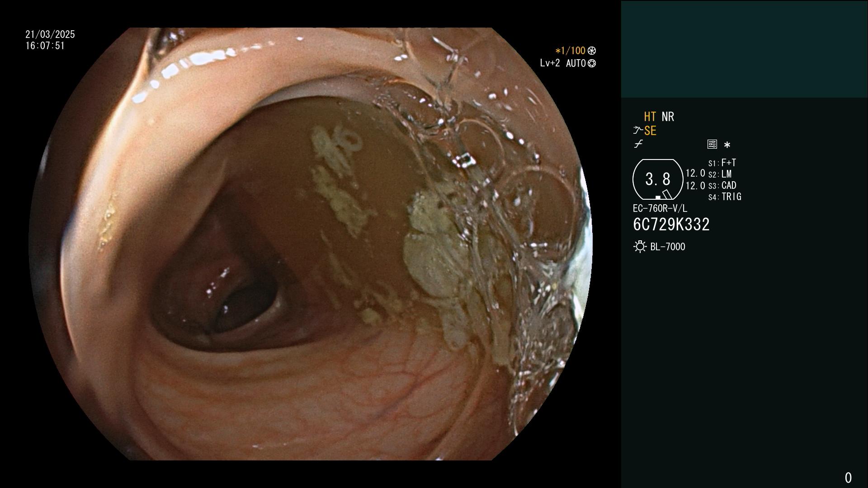Click the date 21/03/2025
Image resolution: width=868 pixels, height=488 pixels.
[x=50, y=34]
